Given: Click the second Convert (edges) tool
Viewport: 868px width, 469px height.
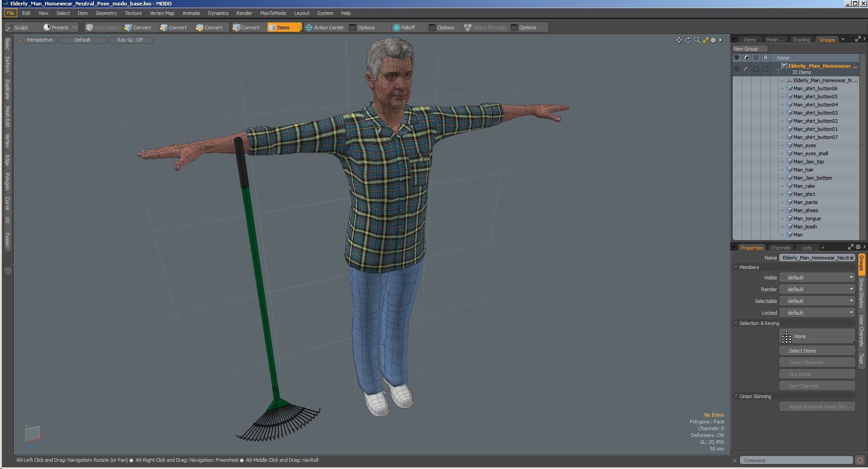Looking at the screenshot, I should pyautogui.click(x=174, y=28).
